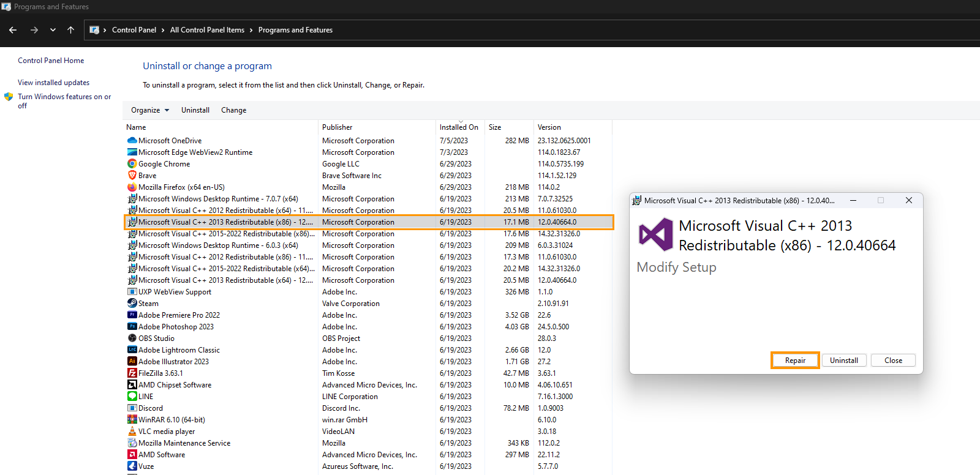Open Control Panel Home link

pos(51,61)
